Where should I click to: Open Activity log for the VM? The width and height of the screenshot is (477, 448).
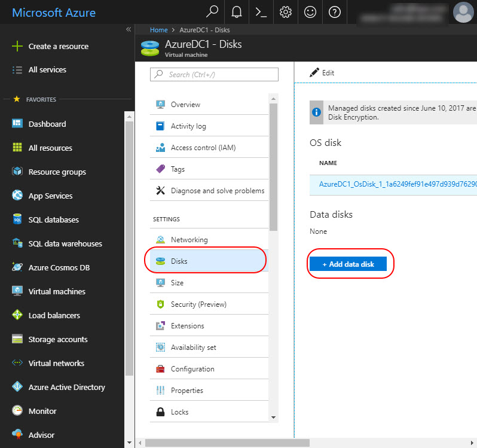point(209,126)
